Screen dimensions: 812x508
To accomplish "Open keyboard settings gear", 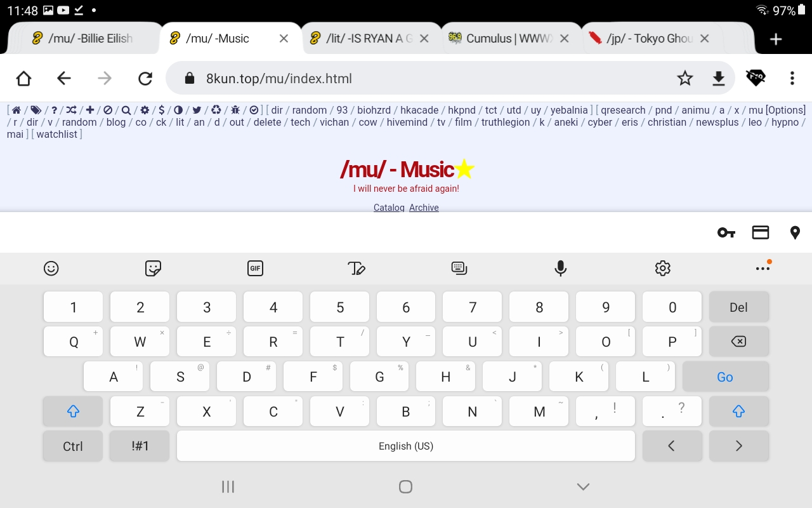I will click(662, 269).
